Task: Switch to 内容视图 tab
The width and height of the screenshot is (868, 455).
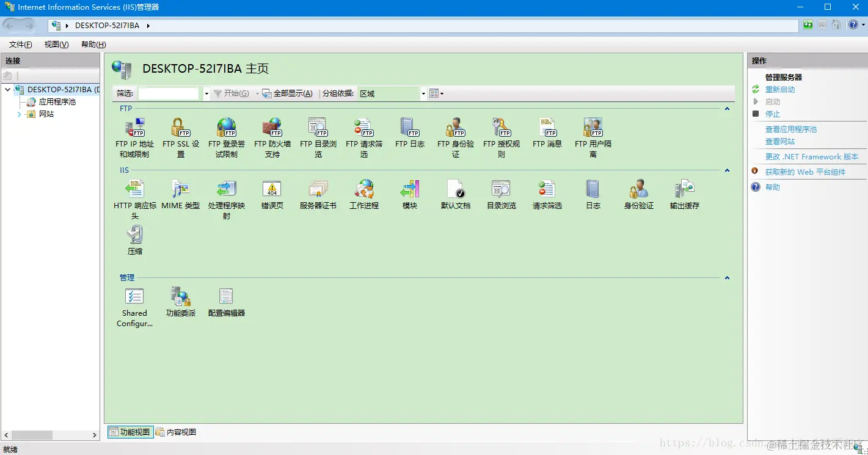Action: 176,432
